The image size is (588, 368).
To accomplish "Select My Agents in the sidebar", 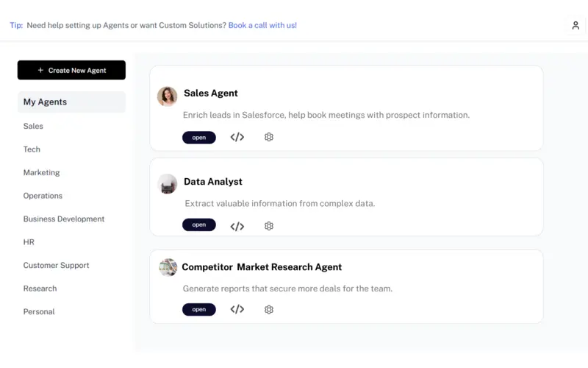I will point(71,102).
